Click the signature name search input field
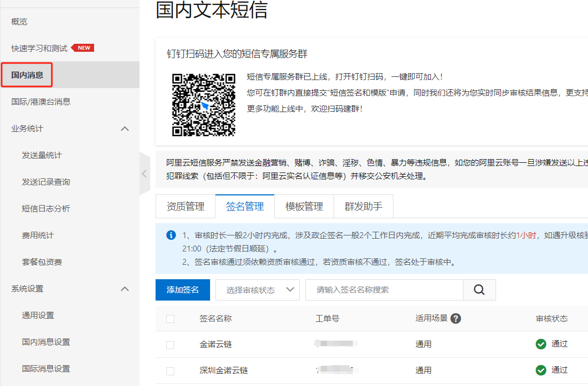Image resolution: width=588 pixels, height=386 pixels. [x=383, y=290]
